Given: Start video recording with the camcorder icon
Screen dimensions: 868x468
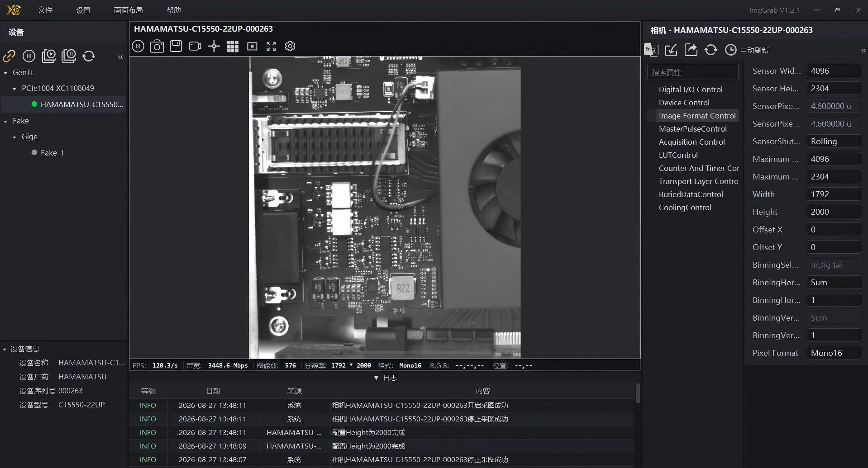Looking at the screenshot, I should pos(195,46).
